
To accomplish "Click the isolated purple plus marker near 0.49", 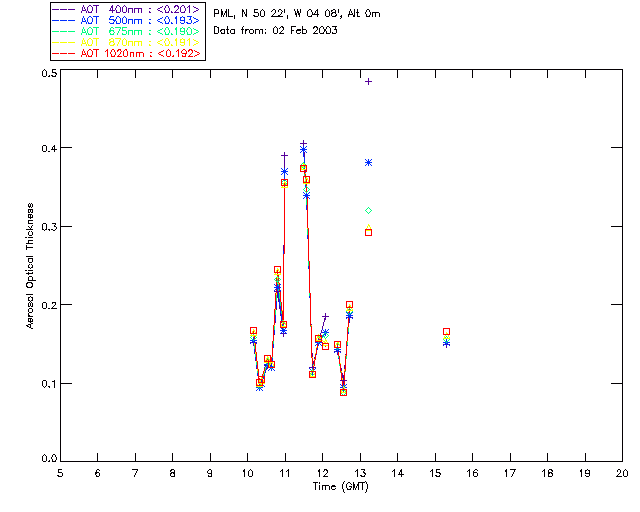I will tap(369, 82).
